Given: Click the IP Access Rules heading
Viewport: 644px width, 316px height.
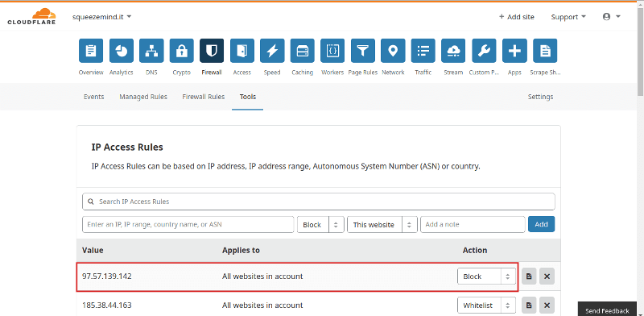Looking at the screenshot, I should pos(127,147).
